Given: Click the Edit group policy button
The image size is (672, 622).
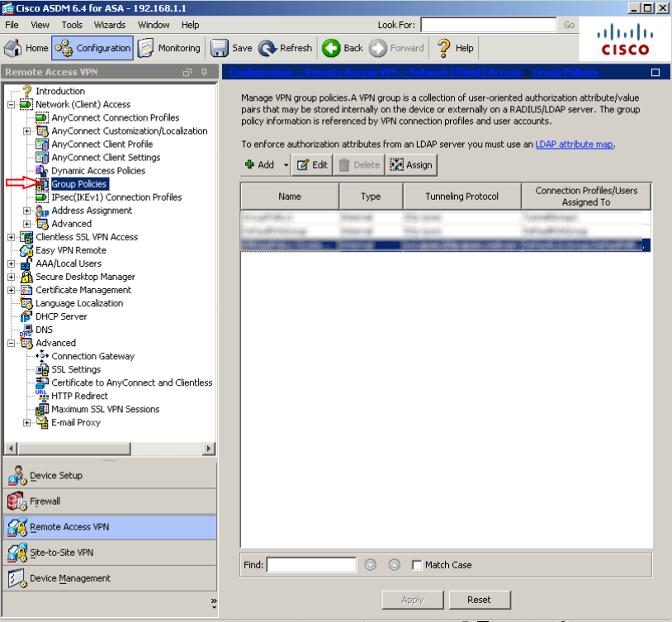Looking at the screenshot, I should point(312,164).
